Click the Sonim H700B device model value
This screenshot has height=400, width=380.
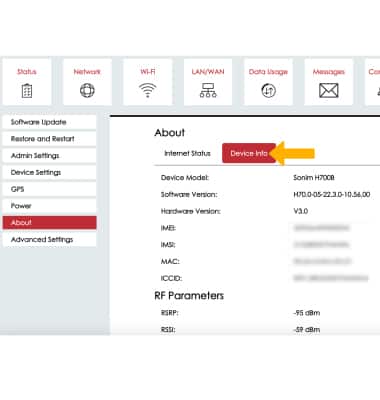point(314,178)
